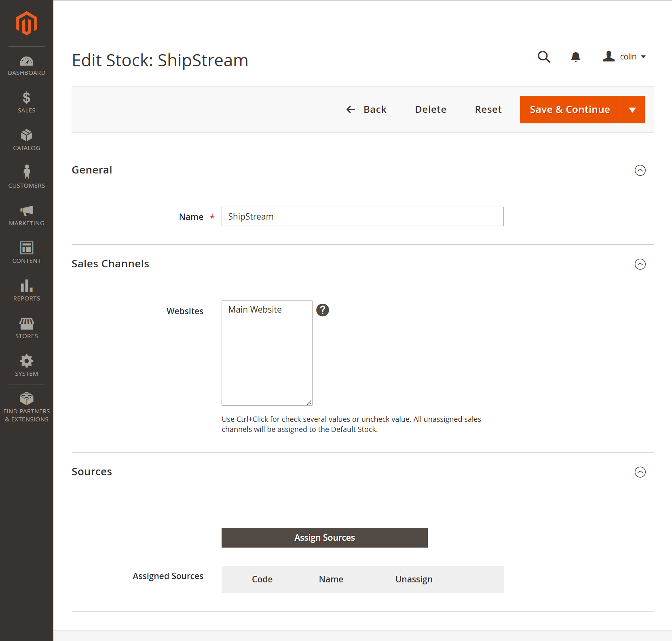
Task: Click the Magento logo
Action: click(x=27, y=23)
